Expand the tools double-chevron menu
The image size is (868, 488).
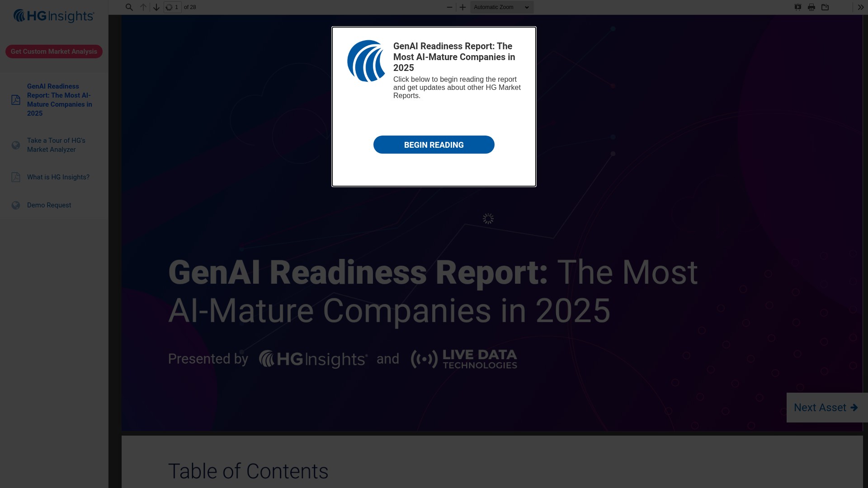pos(861,7)
